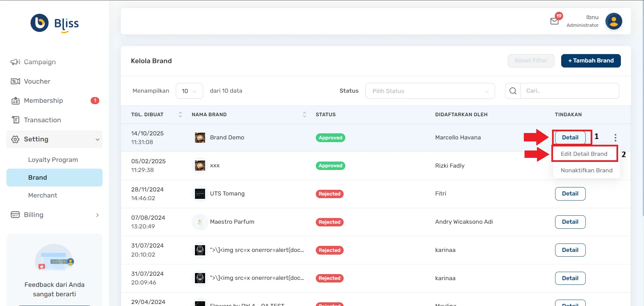Screen dimensions: 644x306
Task: Change the rows-per-page 10 dropdown
Action: pos(189,91)
